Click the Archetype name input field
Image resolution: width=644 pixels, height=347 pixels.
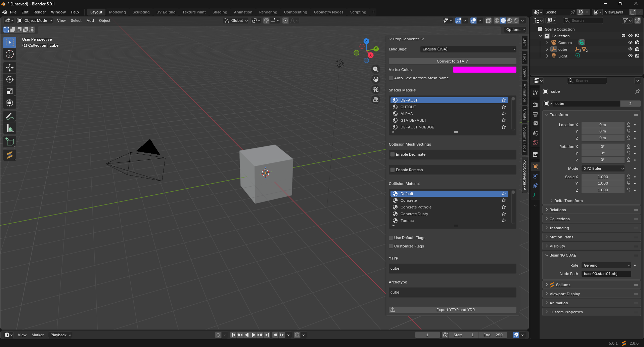click(452, 292)
